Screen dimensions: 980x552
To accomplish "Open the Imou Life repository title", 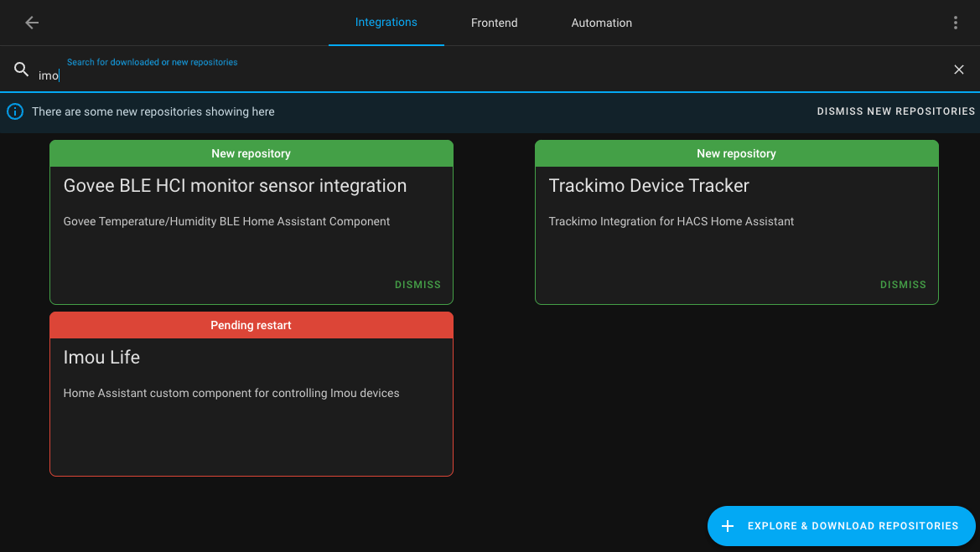I will 101,358.
